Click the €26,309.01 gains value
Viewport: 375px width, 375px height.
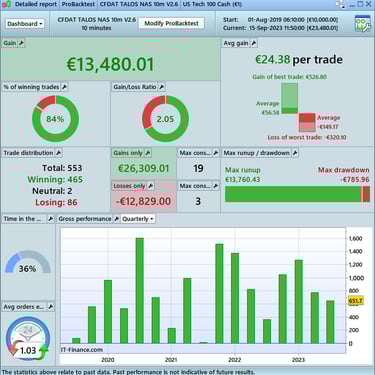click(x=144, y=168)
